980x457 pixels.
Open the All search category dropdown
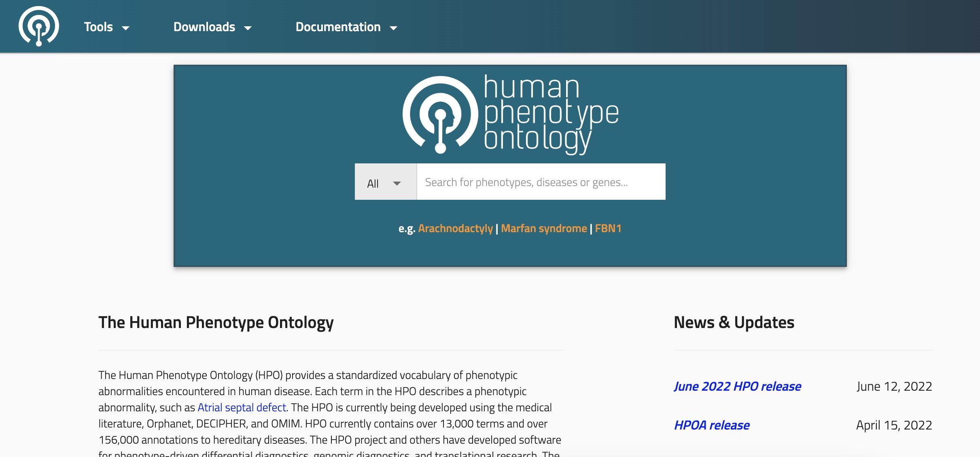(386, 182)
